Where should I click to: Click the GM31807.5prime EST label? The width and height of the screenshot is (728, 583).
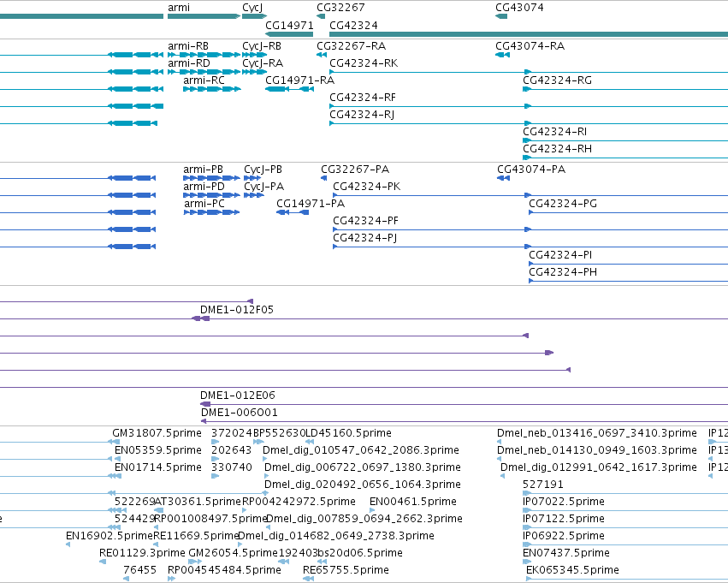tap(157, 433)
